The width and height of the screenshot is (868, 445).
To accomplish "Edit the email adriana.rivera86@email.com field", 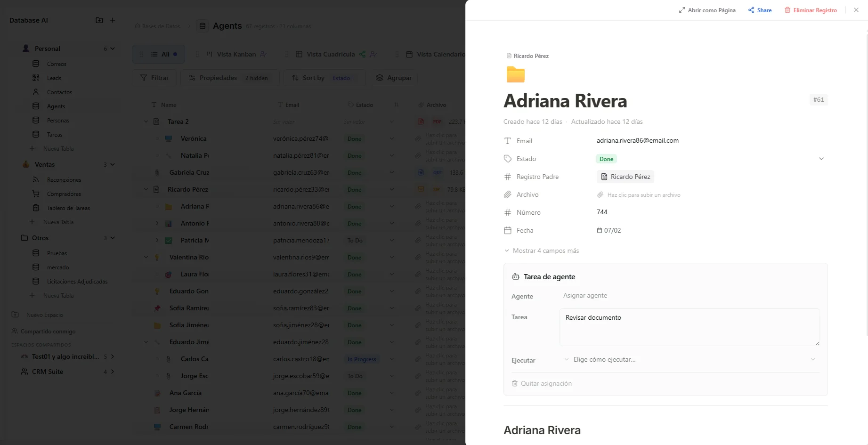I will tap(638, 140).
